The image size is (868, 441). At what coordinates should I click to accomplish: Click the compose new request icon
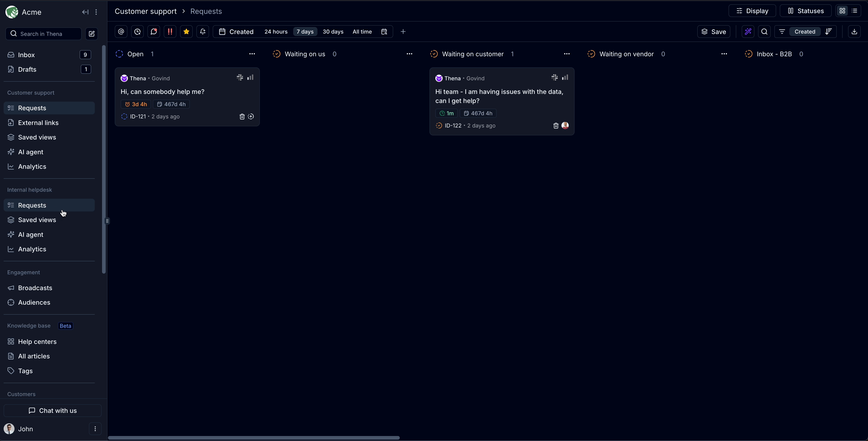92,34
